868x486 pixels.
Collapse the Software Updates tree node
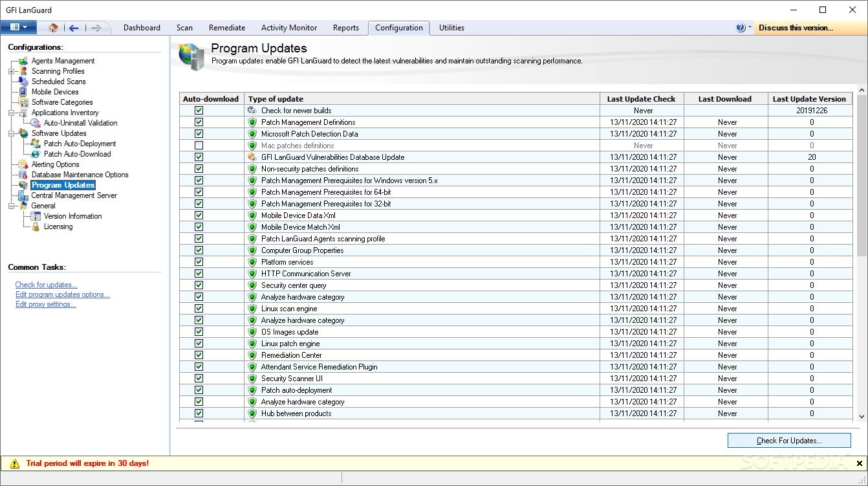click(x=11, y=133)
